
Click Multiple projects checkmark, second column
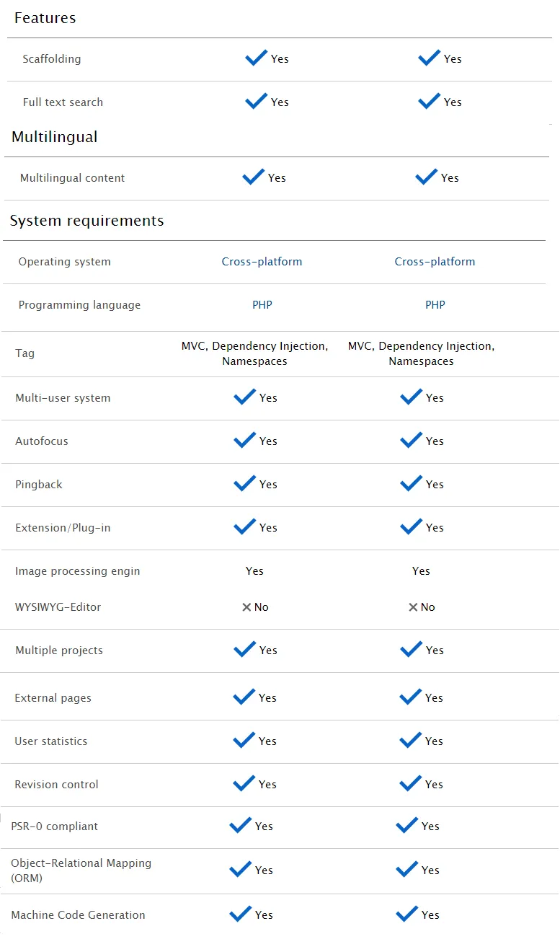click(411, 650)
